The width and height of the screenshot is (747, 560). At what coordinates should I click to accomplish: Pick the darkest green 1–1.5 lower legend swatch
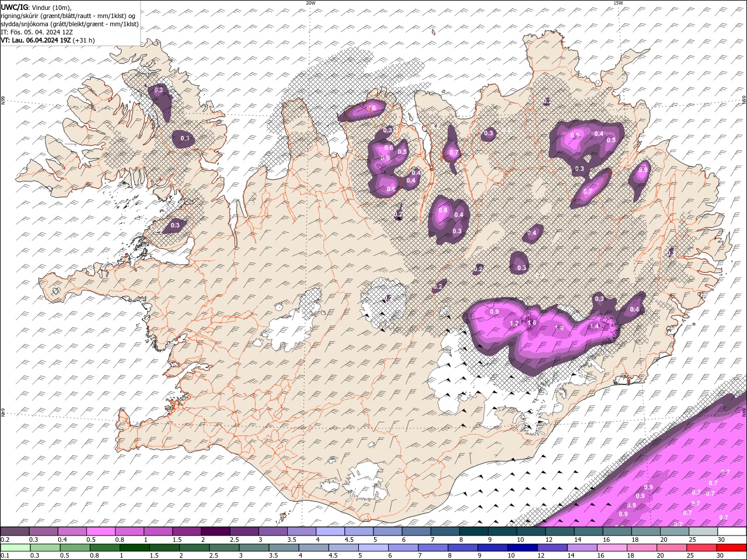(x=134, y=547)
